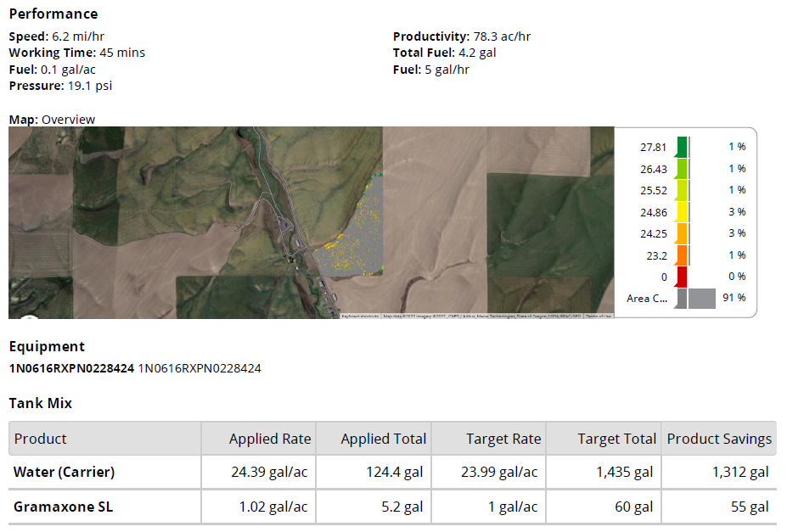787x532 pixels.
Task: Click the Map: Overview label
Action: coord(52,120)
